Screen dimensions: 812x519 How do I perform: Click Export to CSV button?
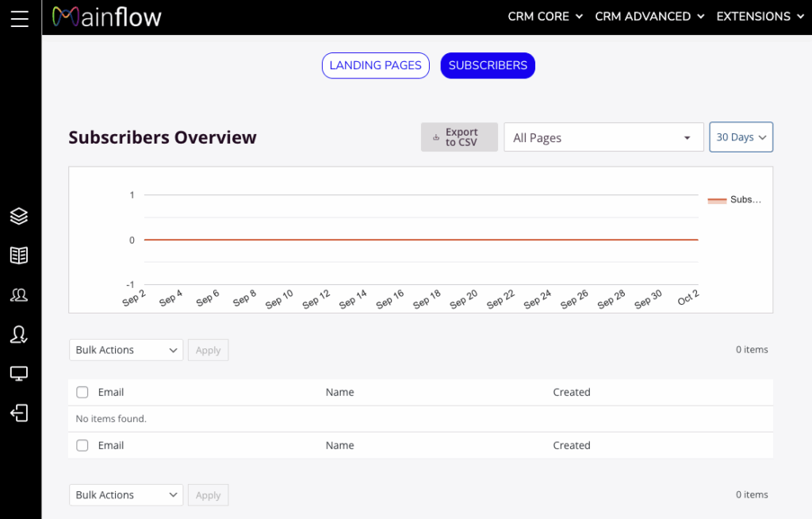tap(459, 137)
